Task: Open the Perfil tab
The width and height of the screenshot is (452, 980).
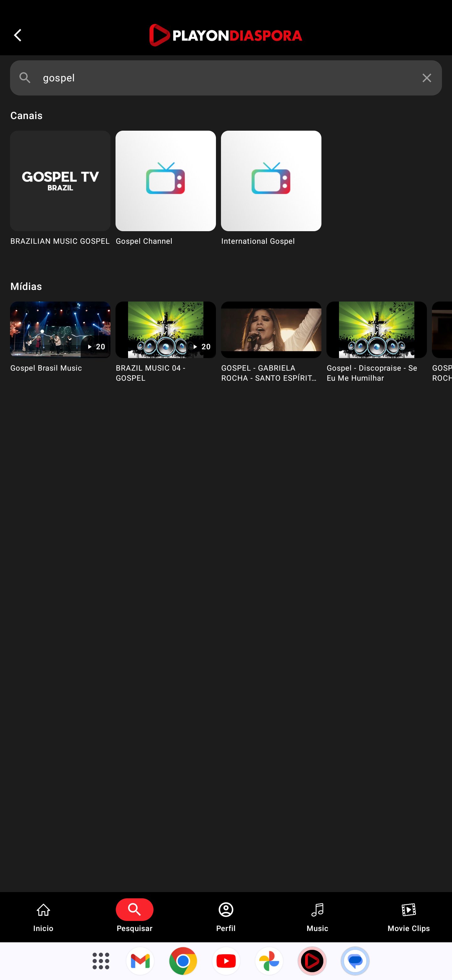Action: (x=226, y=917)
